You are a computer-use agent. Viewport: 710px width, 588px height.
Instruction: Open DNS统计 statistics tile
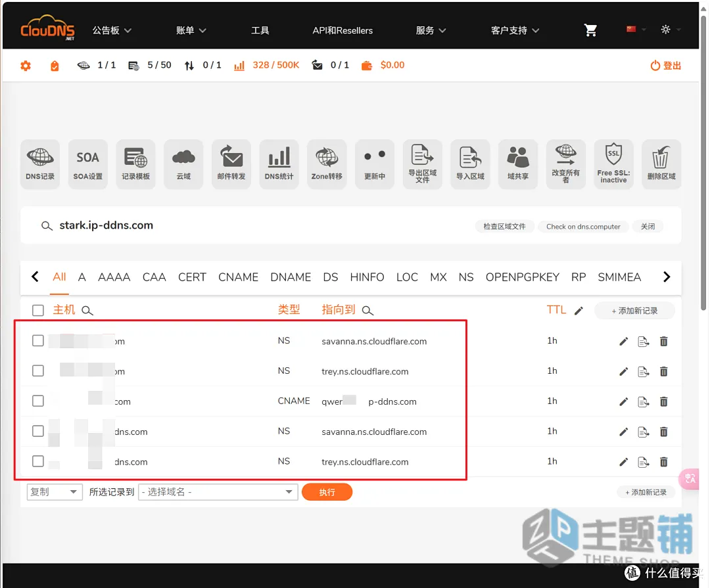coord(279,164)
